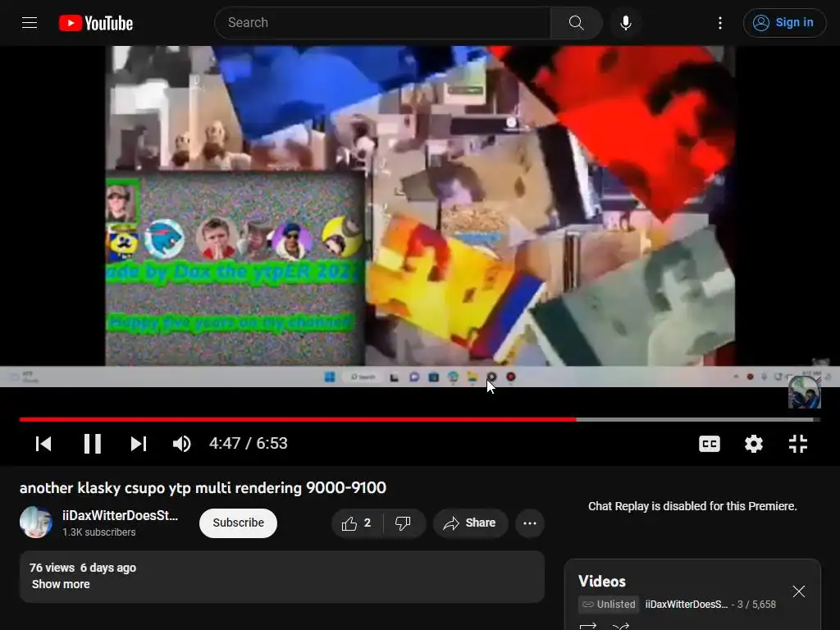Open the YouTube guide hamburger menu

[30, 22]
